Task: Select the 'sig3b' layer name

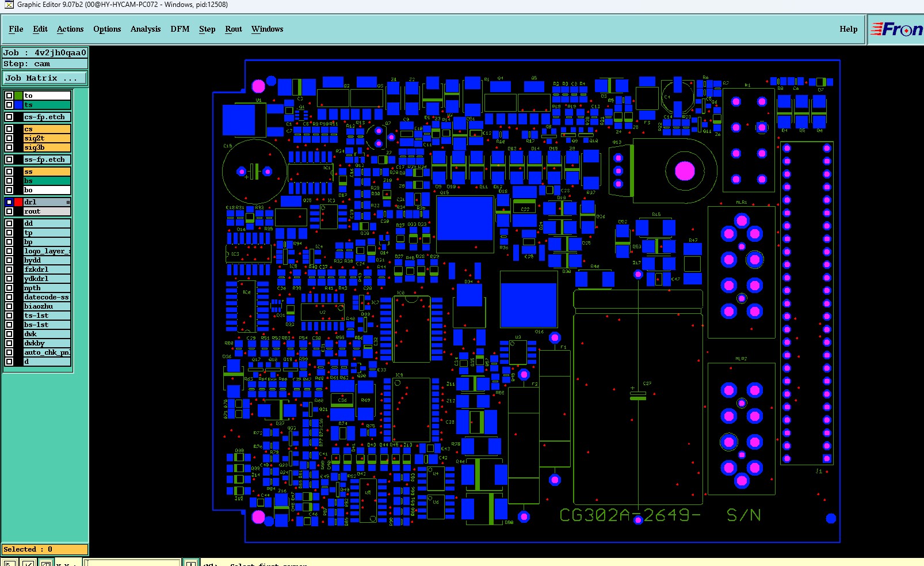Action: click(x=47, y=147)
